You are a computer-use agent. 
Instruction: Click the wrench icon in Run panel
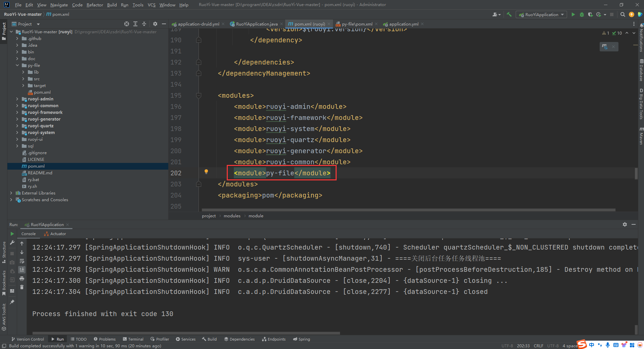[12, 243]
